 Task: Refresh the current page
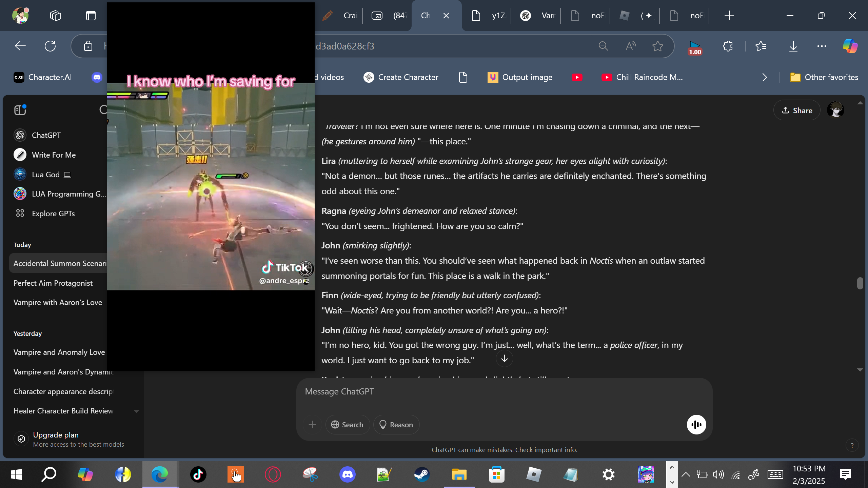coord(50,46)
